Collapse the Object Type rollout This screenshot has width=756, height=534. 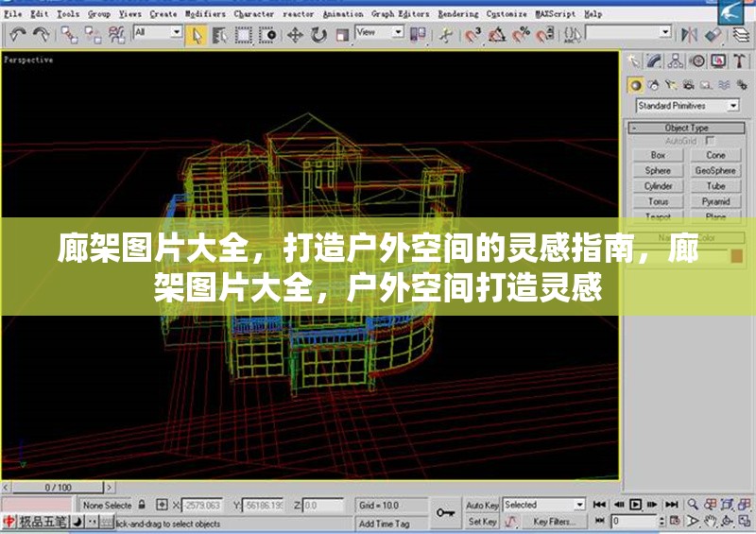[x=686, y=128]
